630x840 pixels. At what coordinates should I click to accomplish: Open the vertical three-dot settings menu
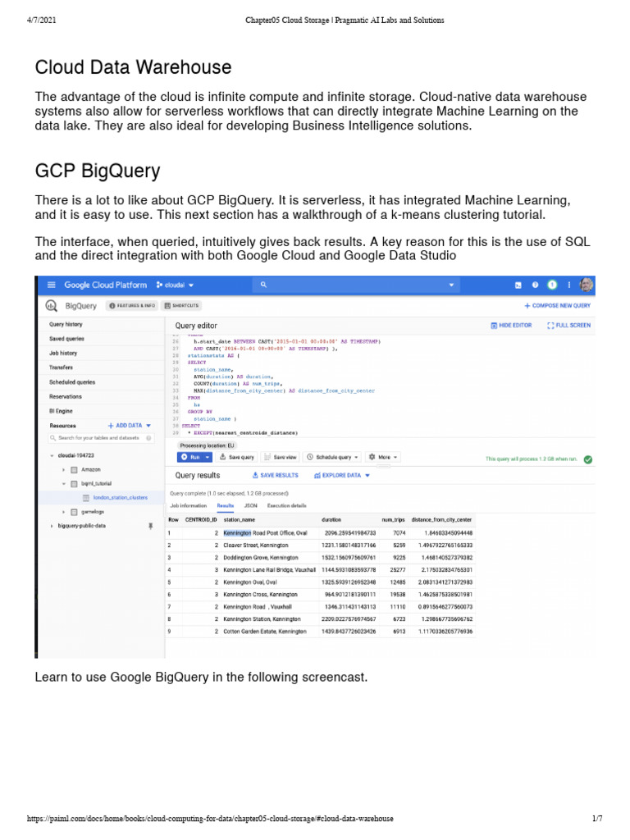pos(569,285)
